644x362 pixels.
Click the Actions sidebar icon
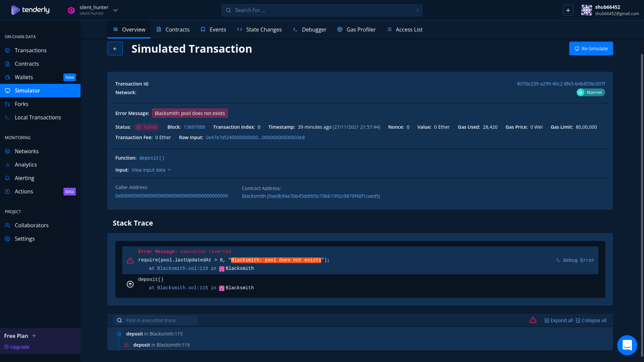7,191
